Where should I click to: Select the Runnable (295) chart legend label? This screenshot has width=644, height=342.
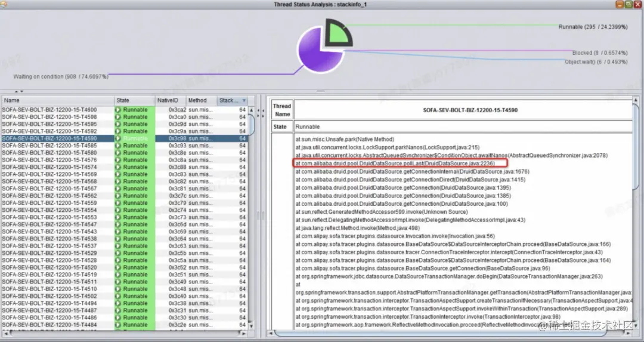pos(593,27)
